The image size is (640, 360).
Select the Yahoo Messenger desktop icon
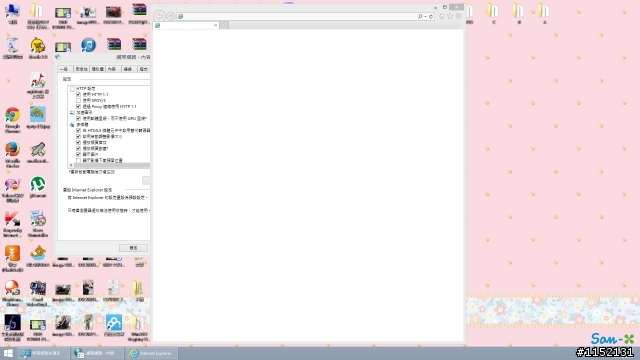tap(12, 190)
